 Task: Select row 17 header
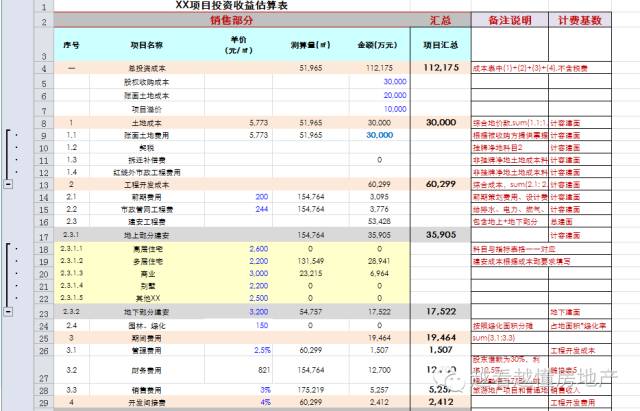click(x=44, y=236)
